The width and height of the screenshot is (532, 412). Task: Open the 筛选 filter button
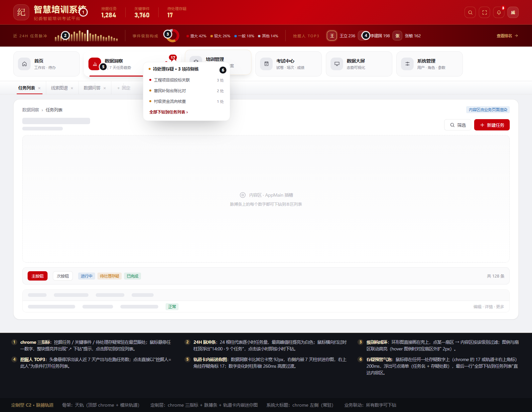point(458,125)
